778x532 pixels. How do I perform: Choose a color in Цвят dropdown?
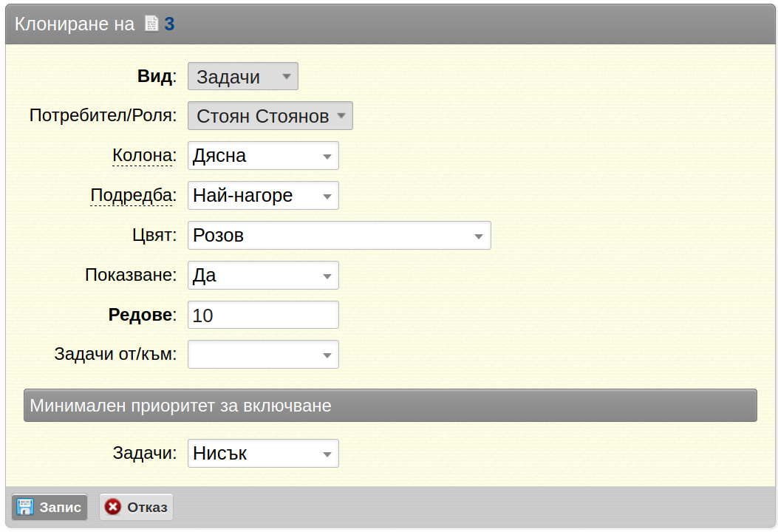339,235
